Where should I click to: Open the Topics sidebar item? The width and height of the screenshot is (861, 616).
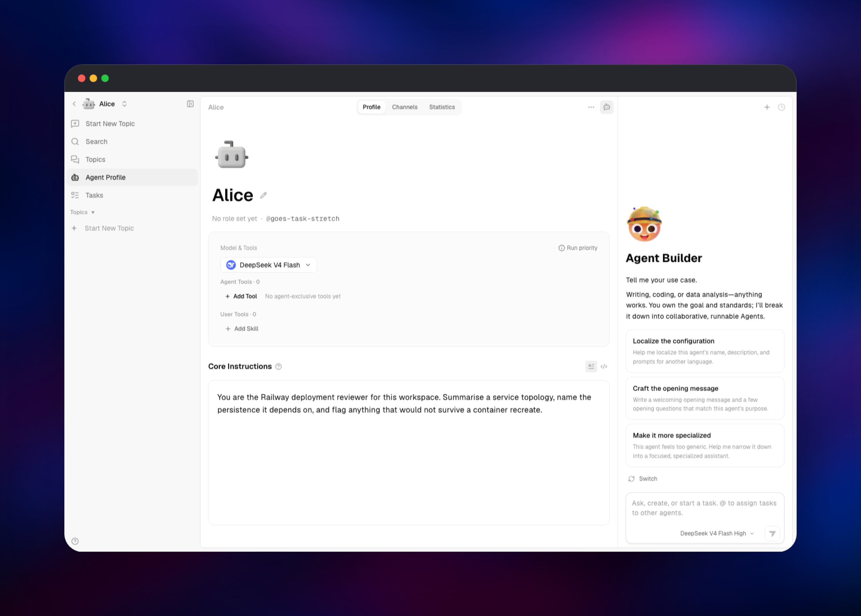pos(132,159)
